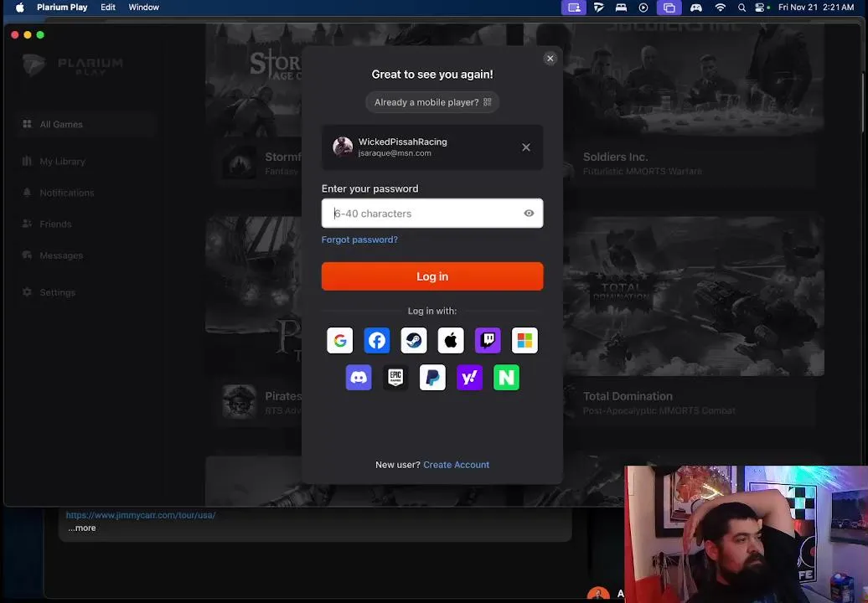Click screen mirroring menu bar icon
Image resolution: width=868 pixels, height=603 pixels.
[x=574, y=8]
